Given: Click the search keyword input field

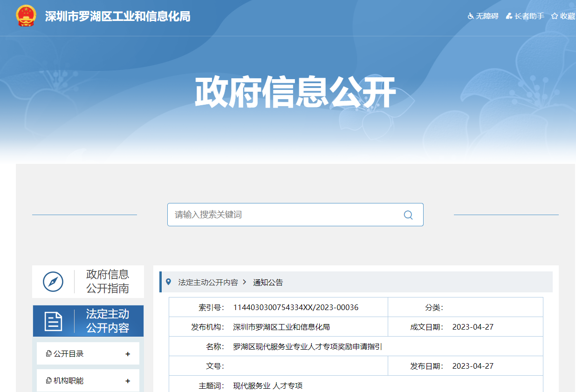Looking at the screenshot, I should (x=280, y=215).
